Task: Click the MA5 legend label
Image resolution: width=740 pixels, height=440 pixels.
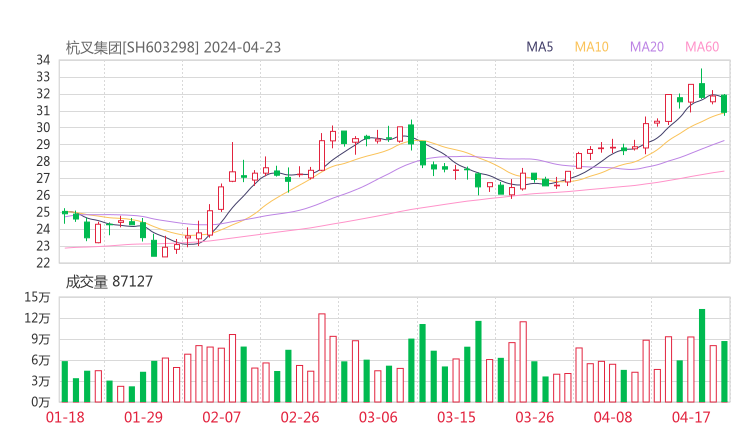Action: click(x=539, y=47)
